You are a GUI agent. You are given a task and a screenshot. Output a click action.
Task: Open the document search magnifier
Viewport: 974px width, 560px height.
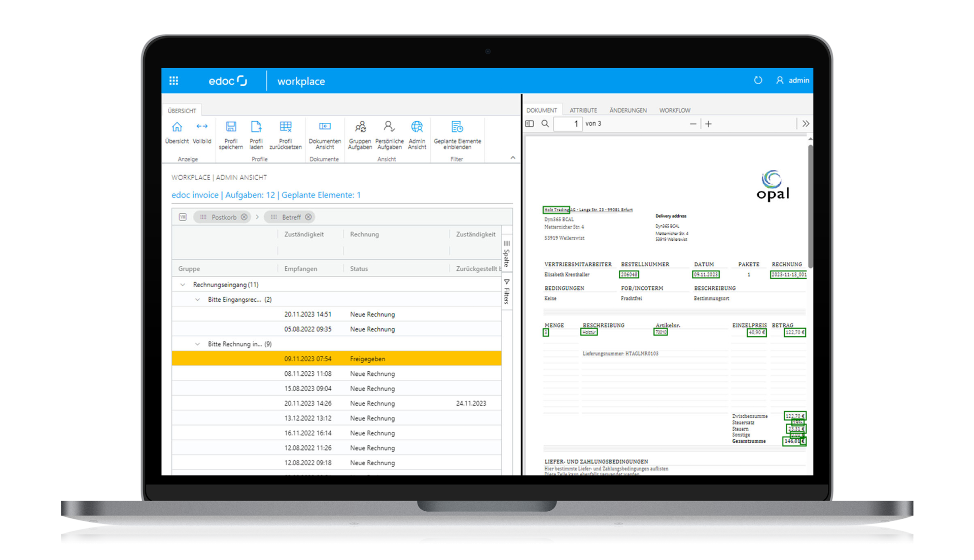(545, 123)
